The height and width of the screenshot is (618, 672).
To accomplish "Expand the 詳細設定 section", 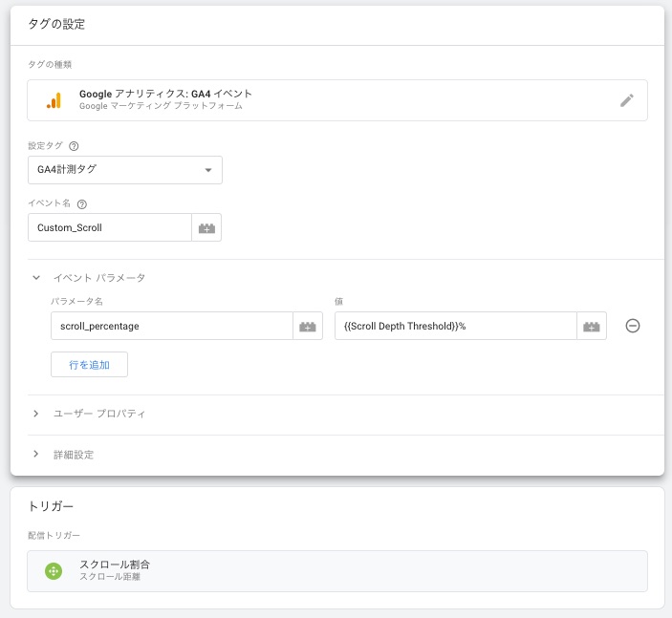I will pos(36,455).
